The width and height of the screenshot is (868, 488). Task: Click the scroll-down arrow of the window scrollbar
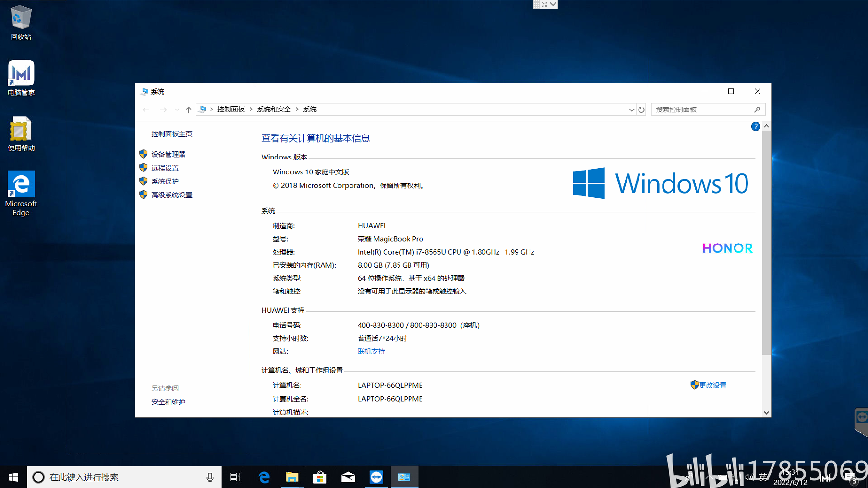tap(766, 413)
